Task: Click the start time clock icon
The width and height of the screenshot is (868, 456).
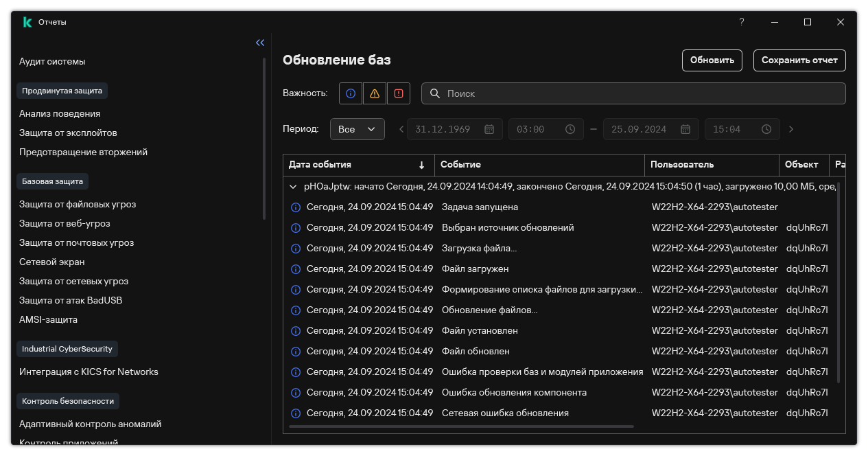Action: click(x=570, y=129)
